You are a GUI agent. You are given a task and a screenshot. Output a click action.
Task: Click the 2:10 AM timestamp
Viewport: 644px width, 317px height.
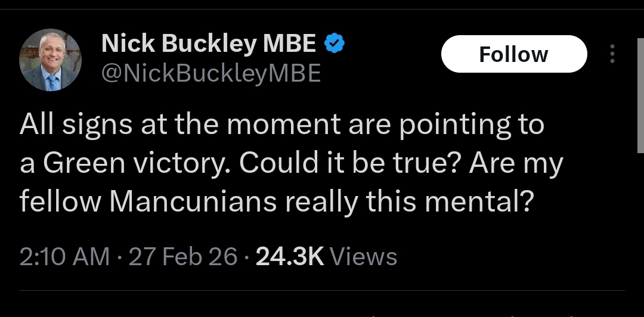point(64,256)
